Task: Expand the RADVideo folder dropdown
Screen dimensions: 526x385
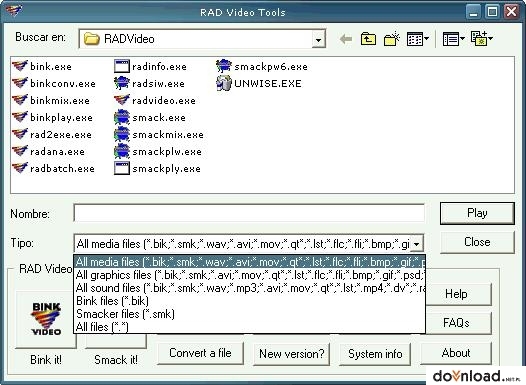Action: click(x=318, y=40)
